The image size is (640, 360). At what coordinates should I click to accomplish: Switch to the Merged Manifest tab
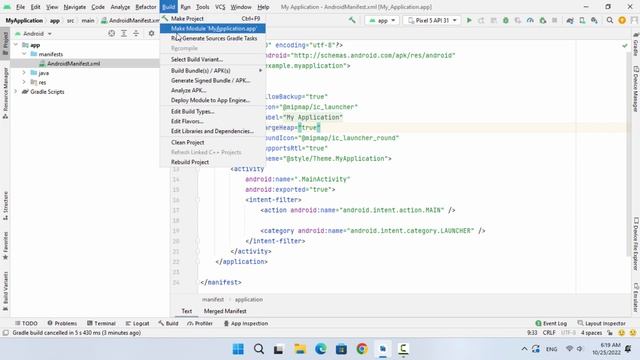tap(225, 311)
